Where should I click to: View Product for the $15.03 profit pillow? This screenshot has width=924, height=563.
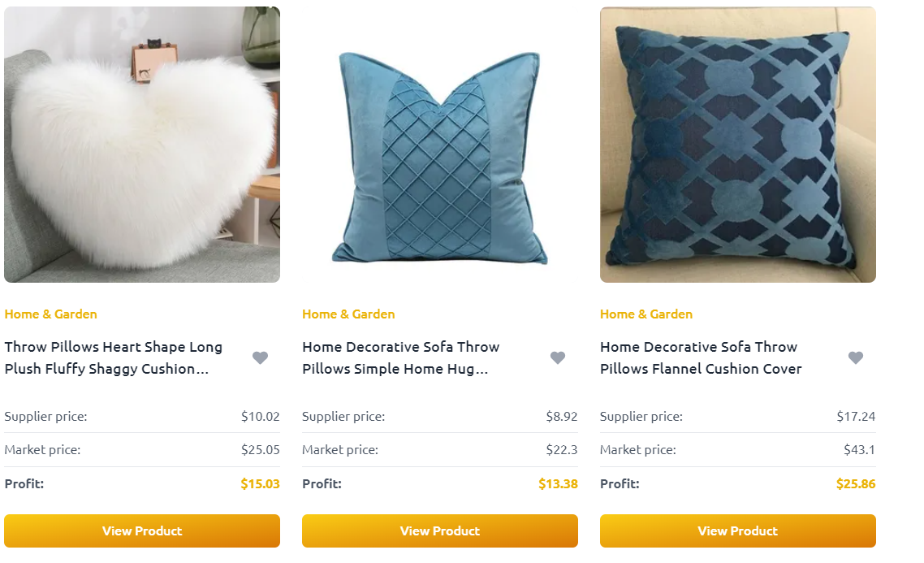(x=142, y=531)
